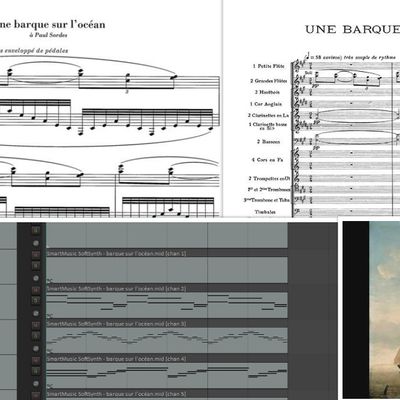Click the orchestral tempo marking 'très souple de rythme'

369,57
